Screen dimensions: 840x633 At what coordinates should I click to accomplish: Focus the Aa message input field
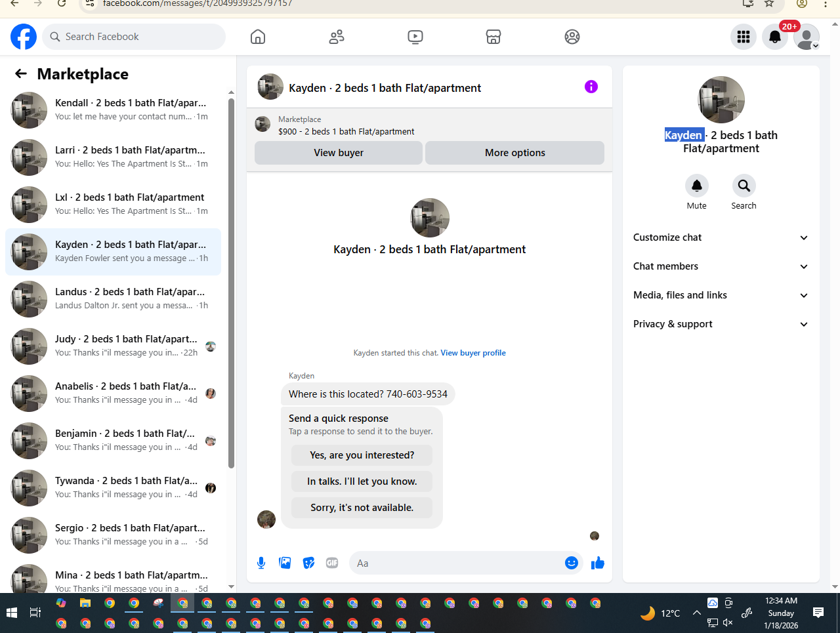coord(458,563)
